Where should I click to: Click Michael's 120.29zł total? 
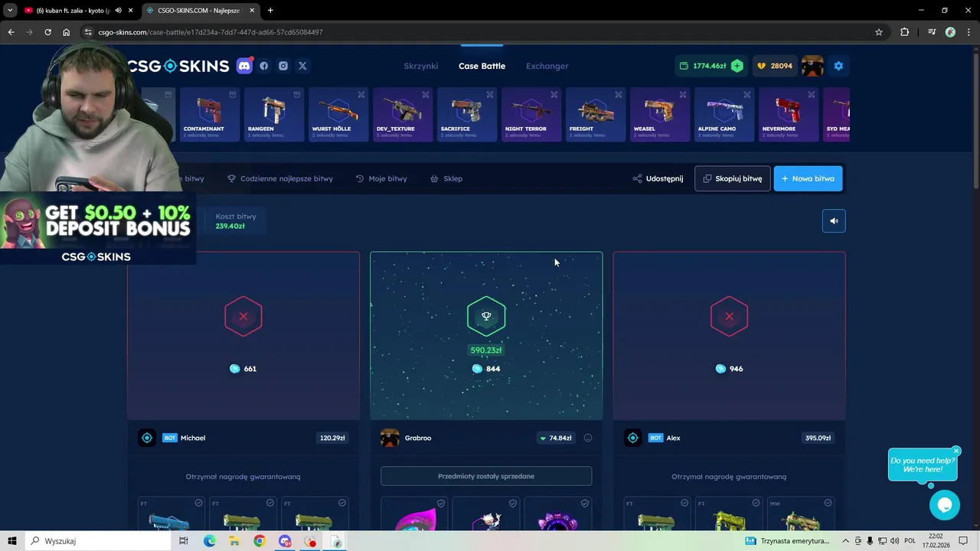[332, 438]
